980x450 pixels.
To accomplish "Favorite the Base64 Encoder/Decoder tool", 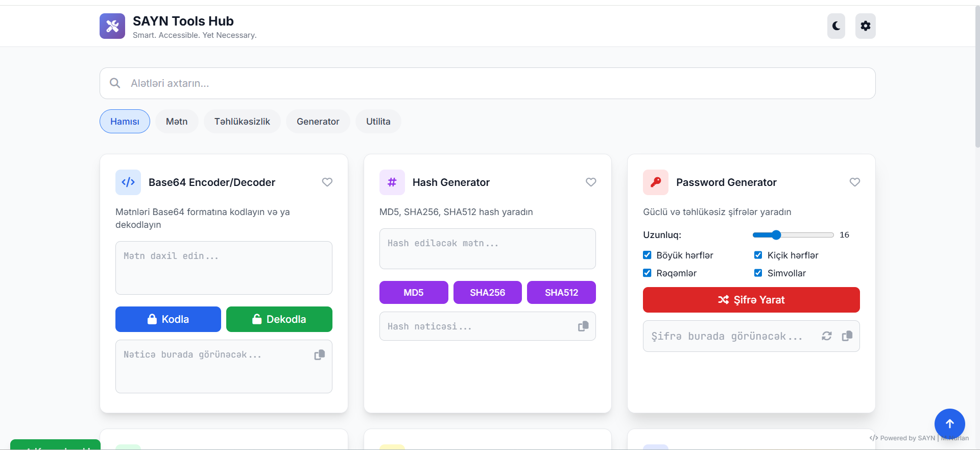I will [327, 182].
